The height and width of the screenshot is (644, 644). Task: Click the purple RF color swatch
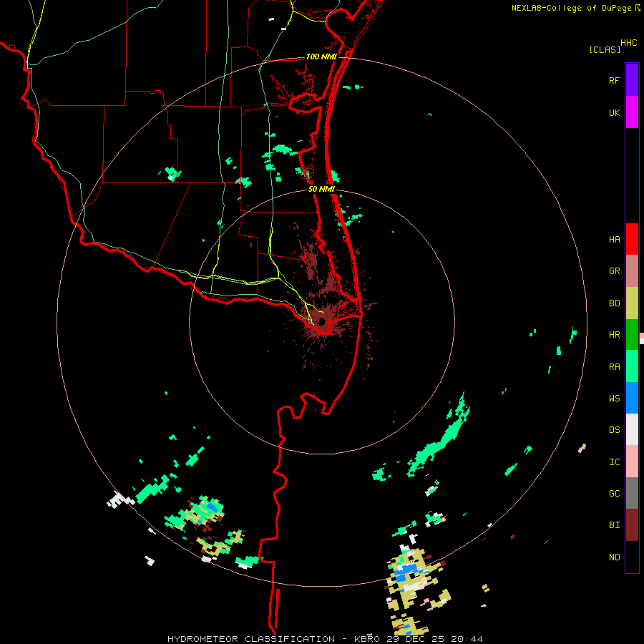click(632, 80)
